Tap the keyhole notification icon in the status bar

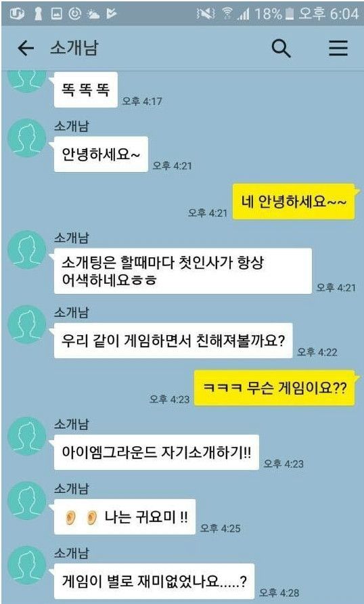coord(38,14)
